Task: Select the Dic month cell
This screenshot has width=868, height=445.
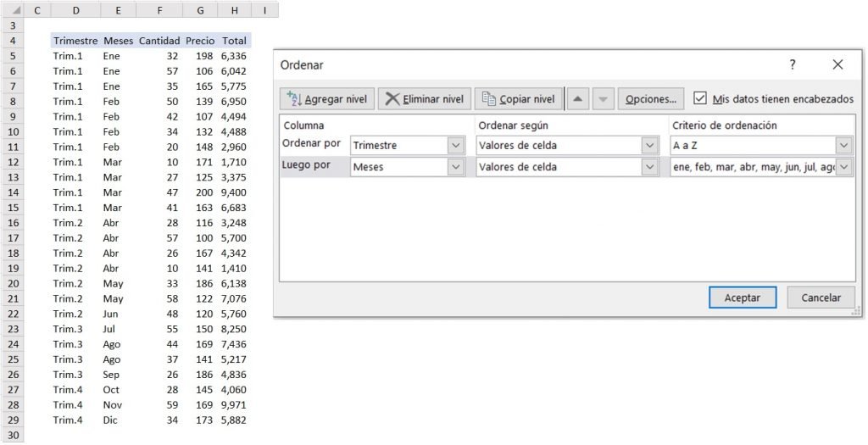Action: (119, 420)
